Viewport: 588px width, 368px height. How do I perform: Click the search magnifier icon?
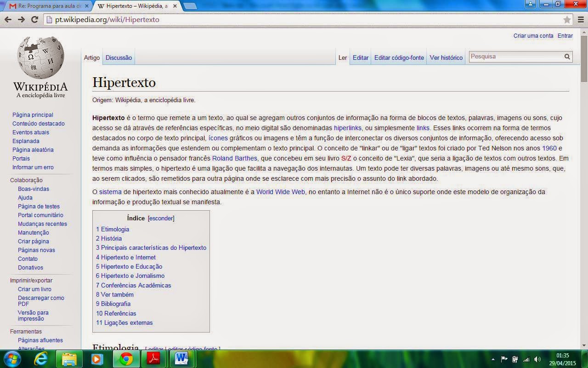click(x=567, y=57)
